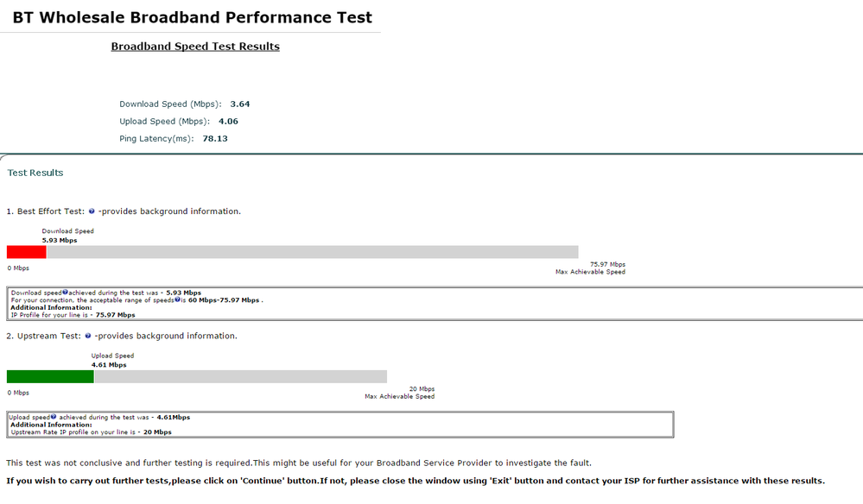Click the Ping Latency 78.13 value
The image size is (863, 504).
tap(215, 138)
